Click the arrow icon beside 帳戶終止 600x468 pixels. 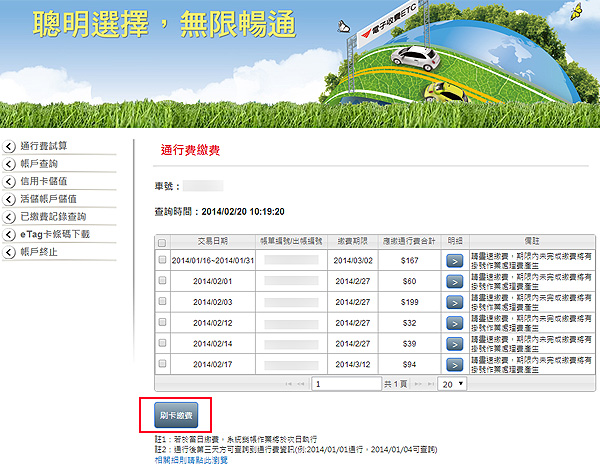coord(10,252)
